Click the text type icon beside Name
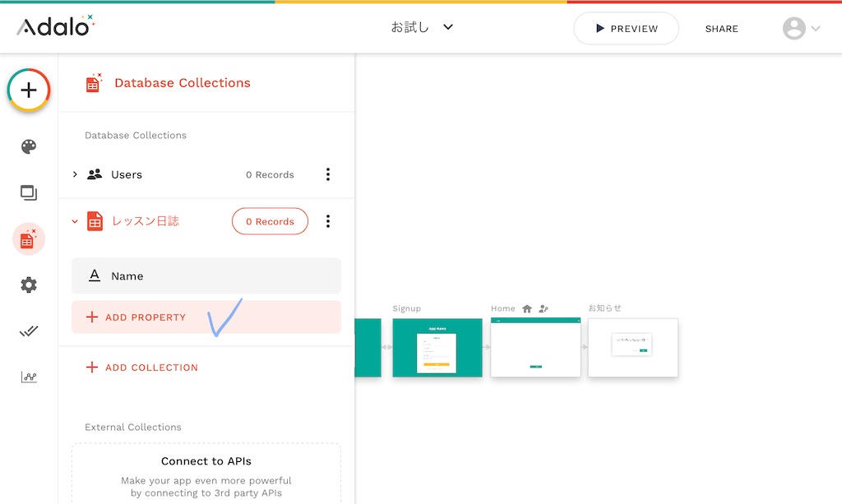 pos(95,276)
